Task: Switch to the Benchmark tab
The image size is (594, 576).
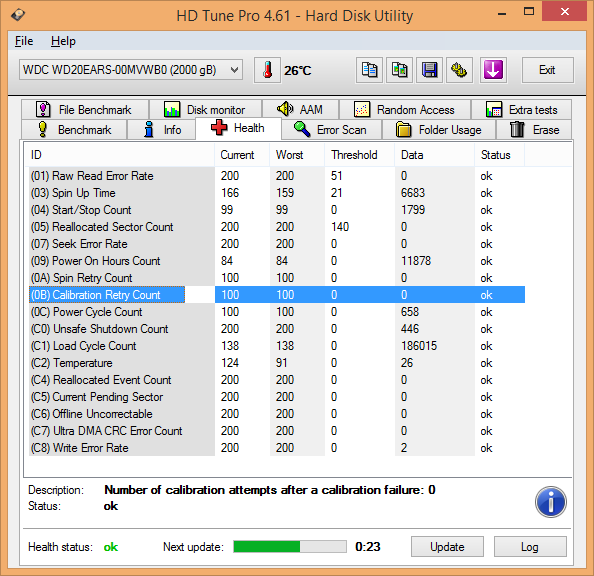Action: 74,130
